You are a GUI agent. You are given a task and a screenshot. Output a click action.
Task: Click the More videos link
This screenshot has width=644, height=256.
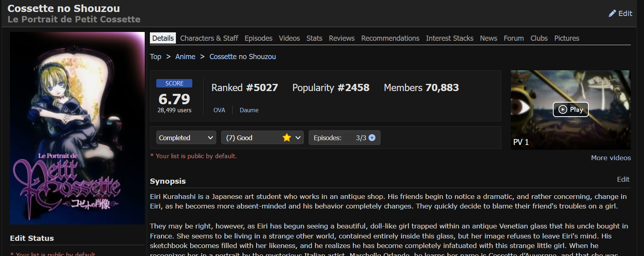click(611, 158)
